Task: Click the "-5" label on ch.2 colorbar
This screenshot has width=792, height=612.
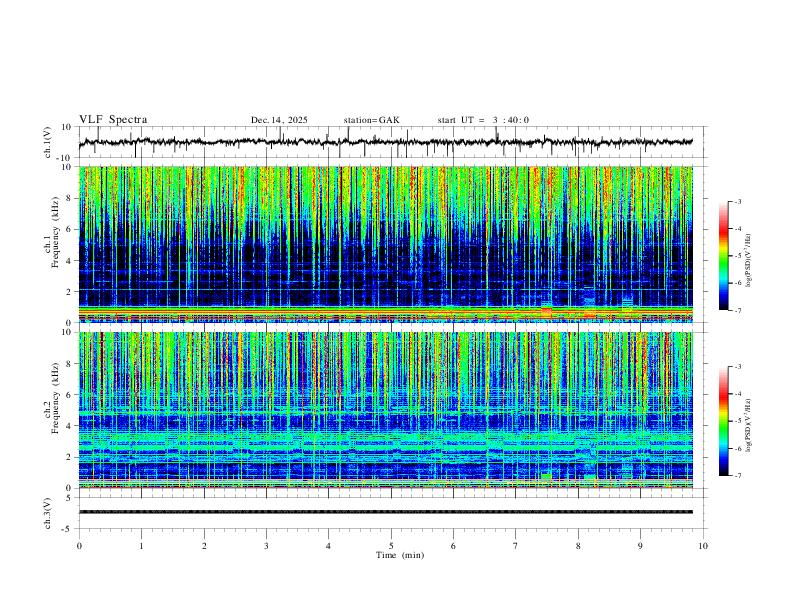Action: point(737,421)
